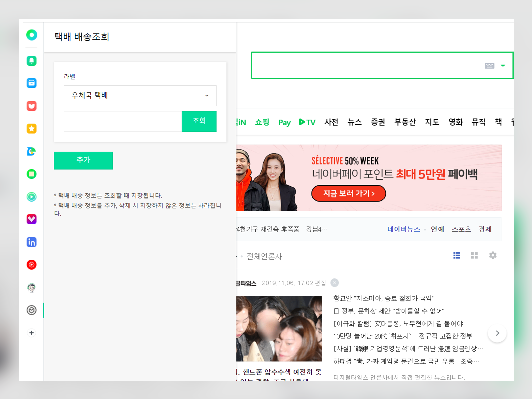Open headline 황교안 "지소미아, 종료 철회가 국익"
This screenshot has width=532, height=399.
[x=384, y=298]
